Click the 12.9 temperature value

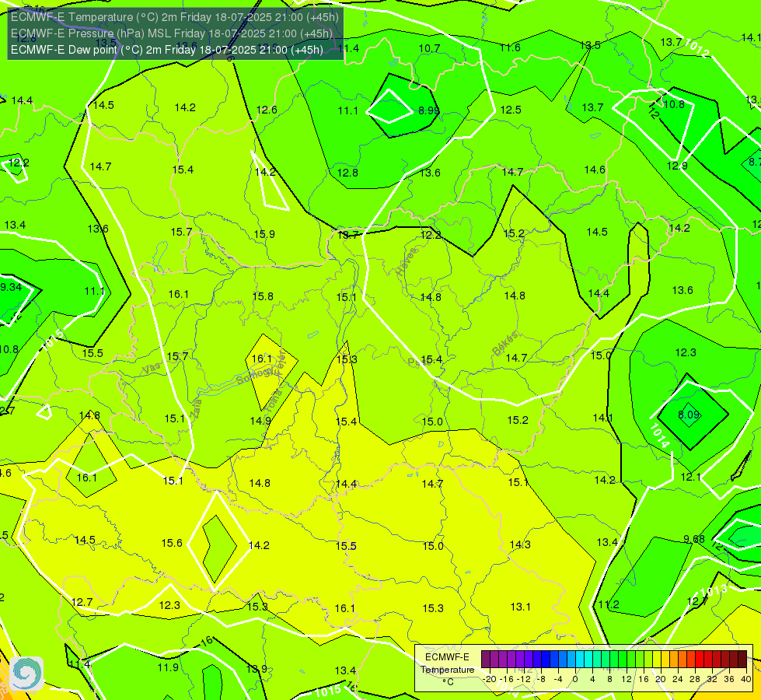[677, 166]
